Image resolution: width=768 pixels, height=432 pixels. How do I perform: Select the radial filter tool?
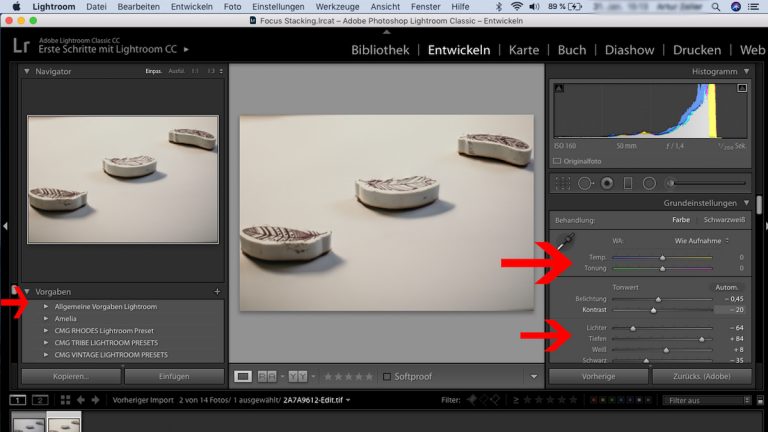(x=649, y=183)
